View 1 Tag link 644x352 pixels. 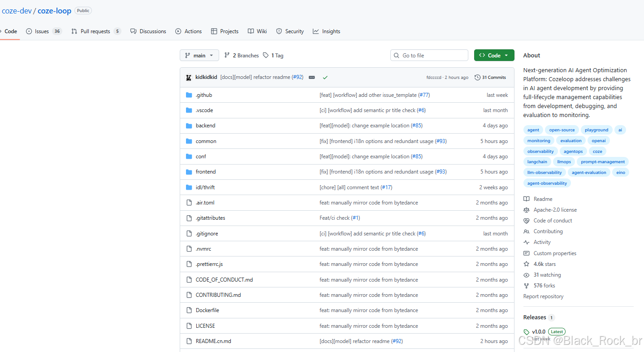(x=273, y=56)
